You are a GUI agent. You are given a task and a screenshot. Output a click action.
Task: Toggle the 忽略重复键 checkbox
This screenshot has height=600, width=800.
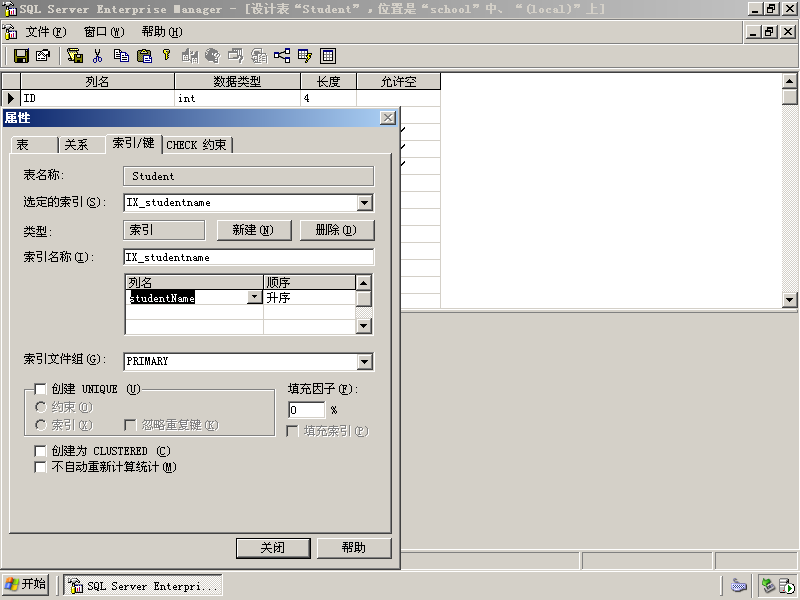coord(130,425)
